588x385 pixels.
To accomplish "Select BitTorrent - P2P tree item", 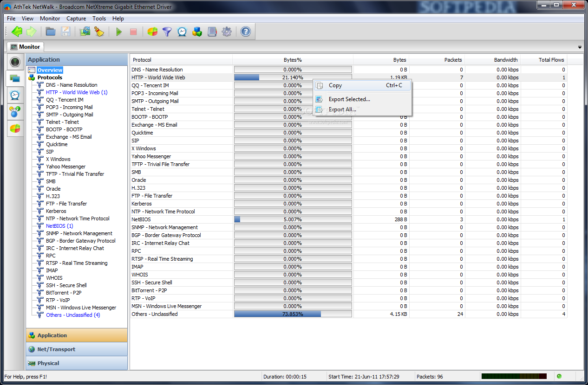I will 64,293.
